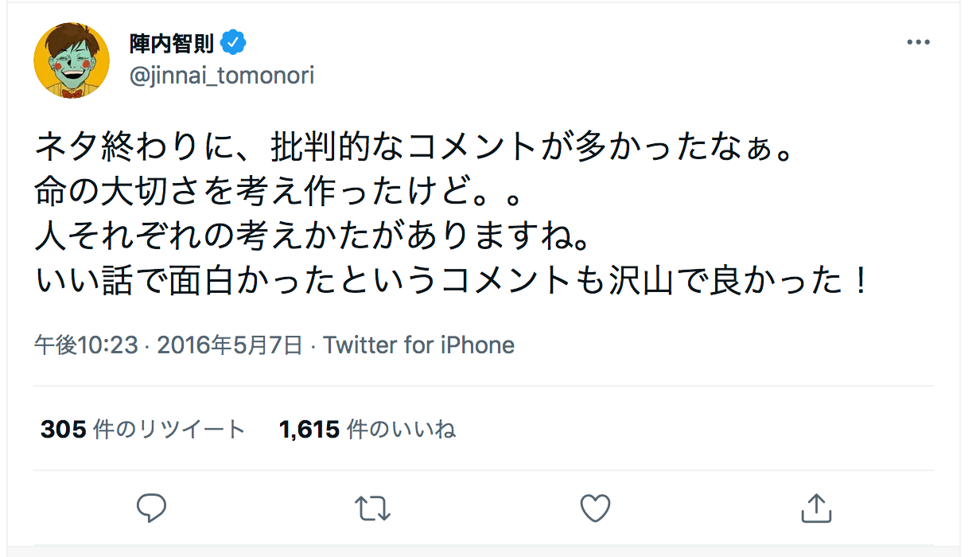View the 件のリツイート retweeters list label
The image size is (980, 557).
[169, 430]
